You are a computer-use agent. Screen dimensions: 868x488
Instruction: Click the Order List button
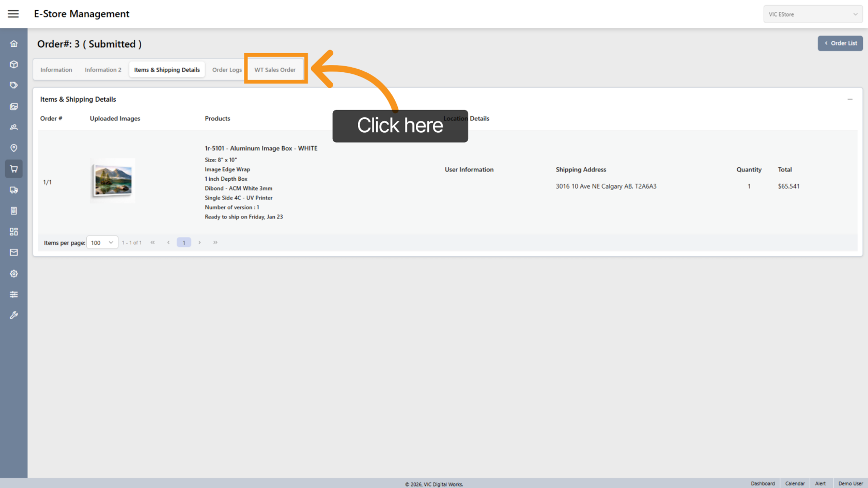tap(840, 43)
